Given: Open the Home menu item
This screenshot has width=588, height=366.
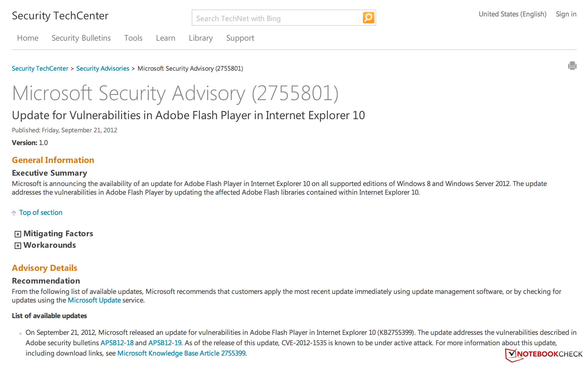Looking at the screenshot, I should pyautogui.click(x=28, y=38).
